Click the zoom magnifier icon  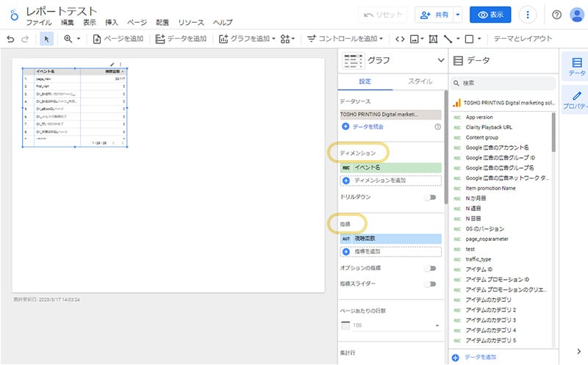coord(68,39)
